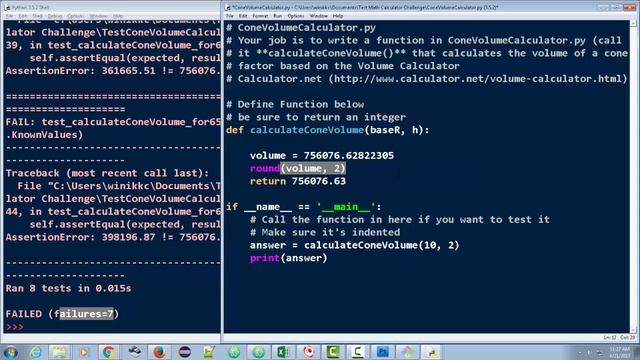Click 'Ran 8 tests in 0.015s' in shell
The height and width of the screenshot is (360, 640).
[x=68, y=288]
